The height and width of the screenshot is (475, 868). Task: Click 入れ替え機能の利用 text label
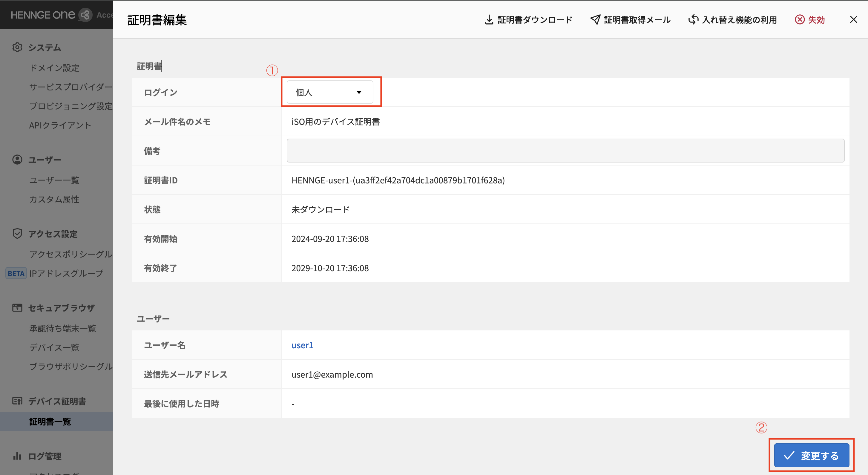coord(739,19)
